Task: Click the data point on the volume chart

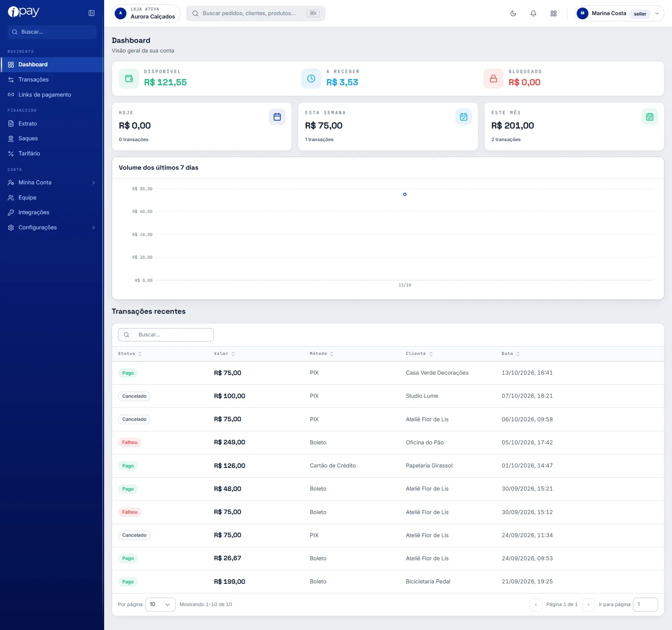Action: pos(405,194)
